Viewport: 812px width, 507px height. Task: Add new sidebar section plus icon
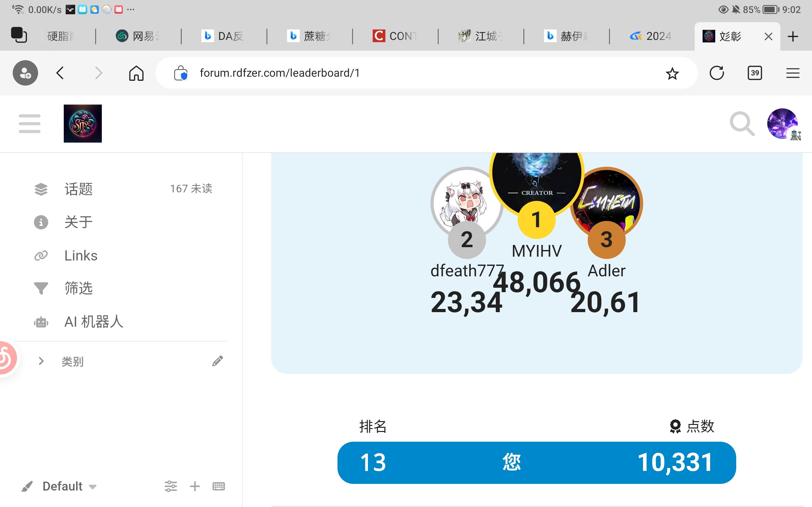tap(195, 486)
